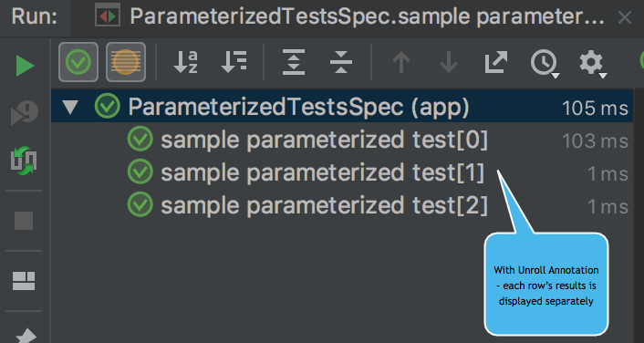Toggle Show Ignored tests filter
Image resolution: width=644 pixels, height=343 pixels.
click(x=126, y=62)
